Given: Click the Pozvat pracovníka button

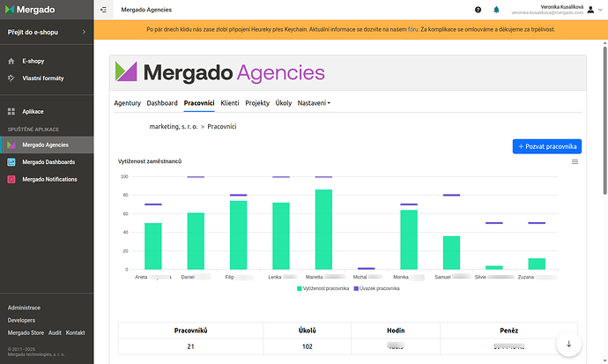Looking at the screenshot, I should point(547,146).
